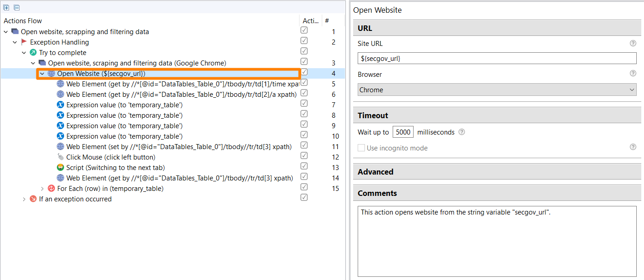The image size is (644, 280).
Task: Click the Wait up to 5000 field
Action: point(403,132)
